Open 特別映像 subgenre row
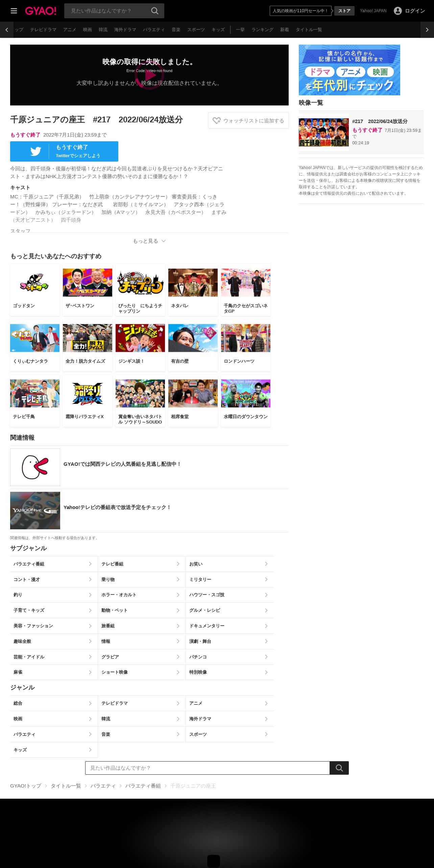 pyautogui.click(x=230, y=672)
